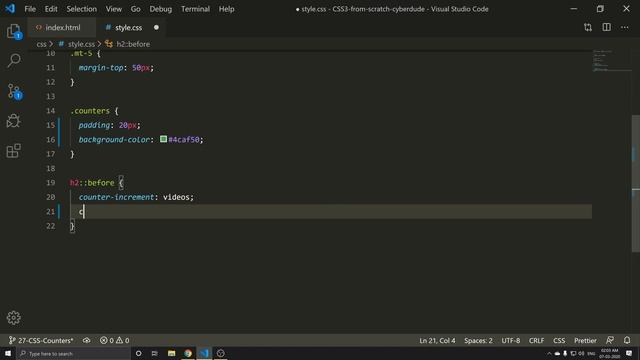Show hidden system tray icons
This screenshot has height=360, width=640.
549,353
